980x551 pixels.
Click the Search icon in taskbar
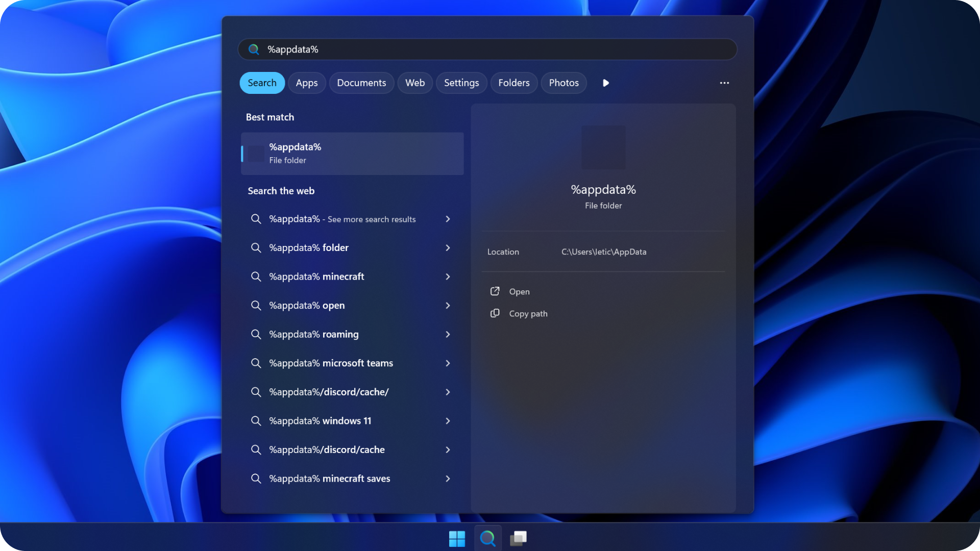[x=488, y=538]
